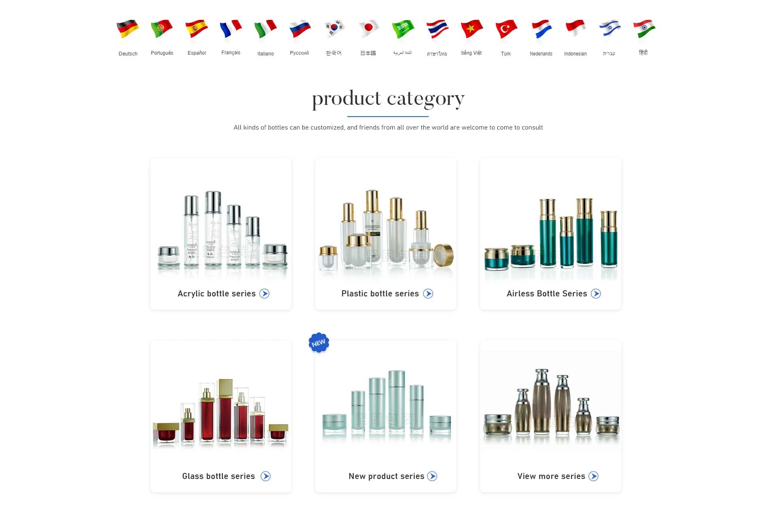Select the Portuguese flag icon
This screenshot has height=532, width=778.
point(162,29)
